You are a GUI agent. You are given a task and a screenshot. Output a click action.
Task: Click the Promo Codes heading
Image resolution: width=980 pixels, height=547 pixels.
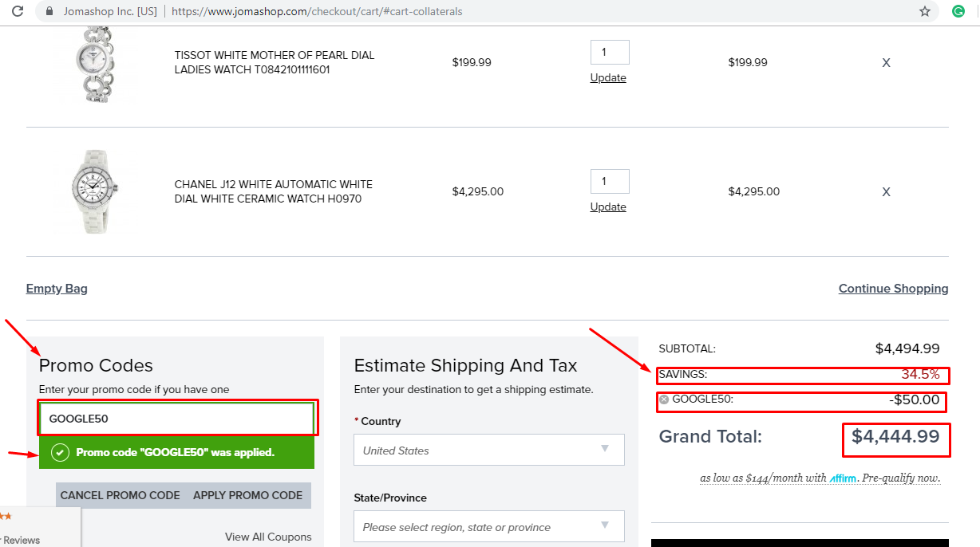coord(96,365)
